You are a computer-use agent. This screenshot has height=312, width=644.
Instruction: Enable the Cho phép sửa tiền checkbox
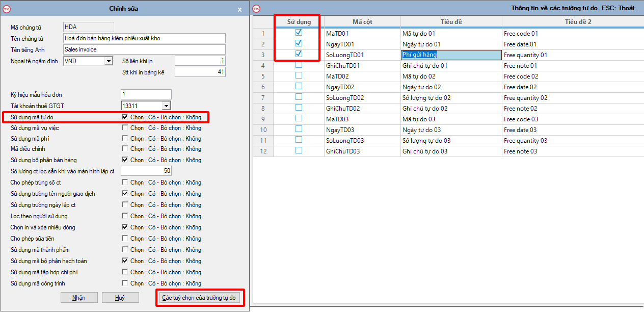tap(125, 239)
